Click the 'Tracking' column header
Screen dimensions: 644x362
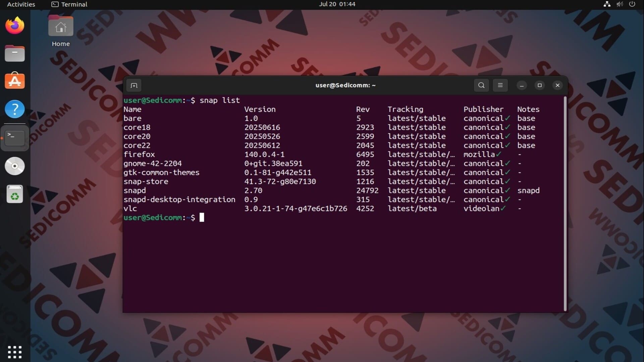pos(406,109)
